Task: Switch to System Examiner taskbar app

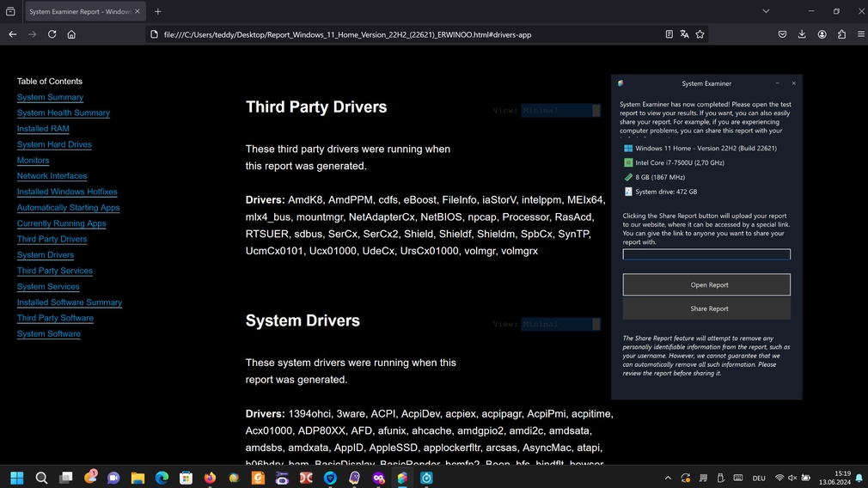Action: pyautogui.click(x=402, y=478)
